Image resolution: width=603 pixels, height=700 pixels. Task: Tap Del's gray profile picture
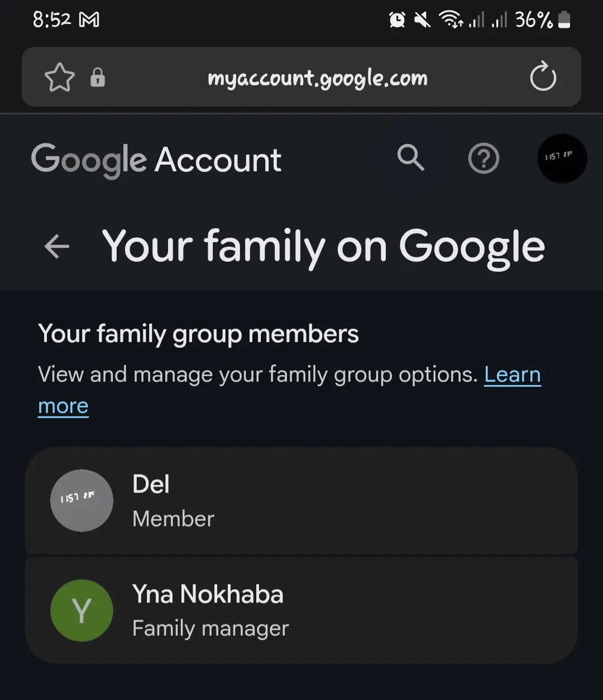(82, 500)
